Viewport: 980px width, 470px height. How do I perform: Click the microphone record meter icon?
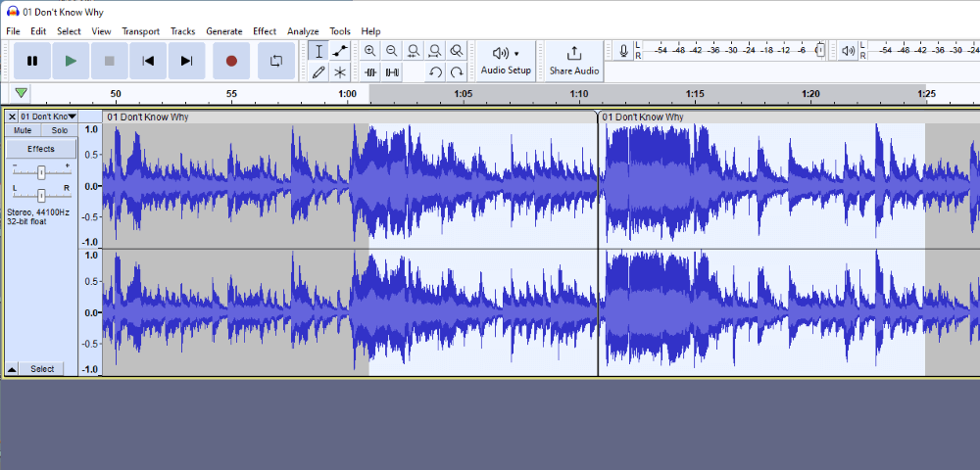tap(623, 51)
